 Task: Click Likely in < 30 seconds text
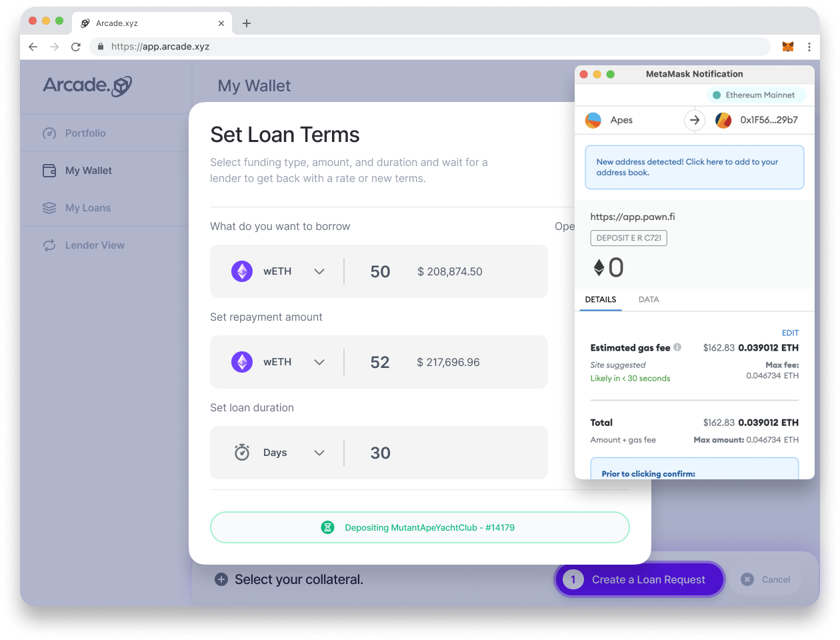point(630,379)
